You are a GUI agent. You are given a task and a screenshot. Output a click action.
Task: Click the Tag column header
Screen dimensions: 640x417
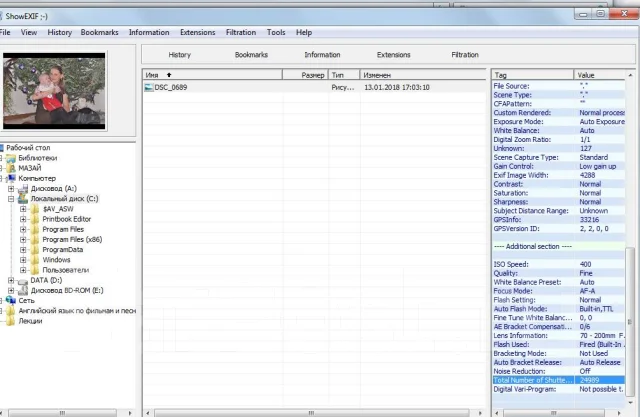(532, 75)
